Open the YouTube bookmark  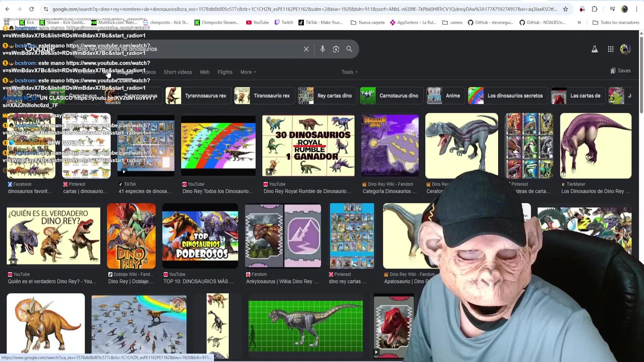click(257, 23)
